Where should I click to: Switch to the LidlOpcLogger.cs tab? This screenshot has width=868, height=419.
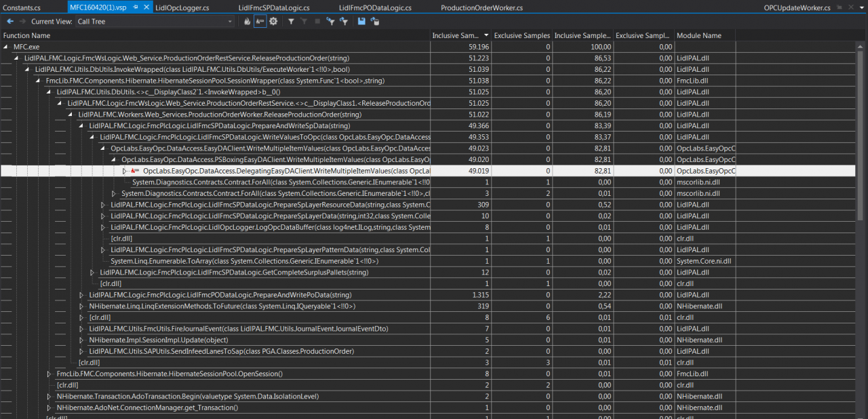tap(182, 7)
